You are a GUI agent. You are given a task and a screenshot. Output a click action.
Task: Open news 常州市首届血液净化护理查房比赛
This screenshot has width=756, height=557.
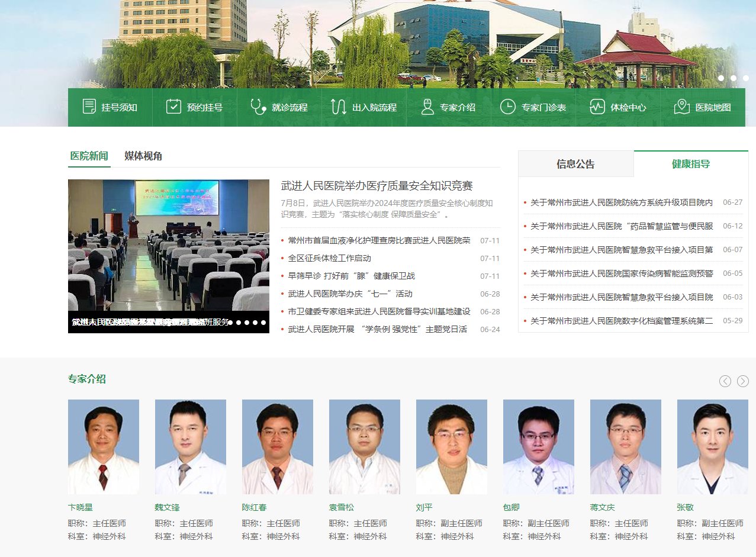379,240
